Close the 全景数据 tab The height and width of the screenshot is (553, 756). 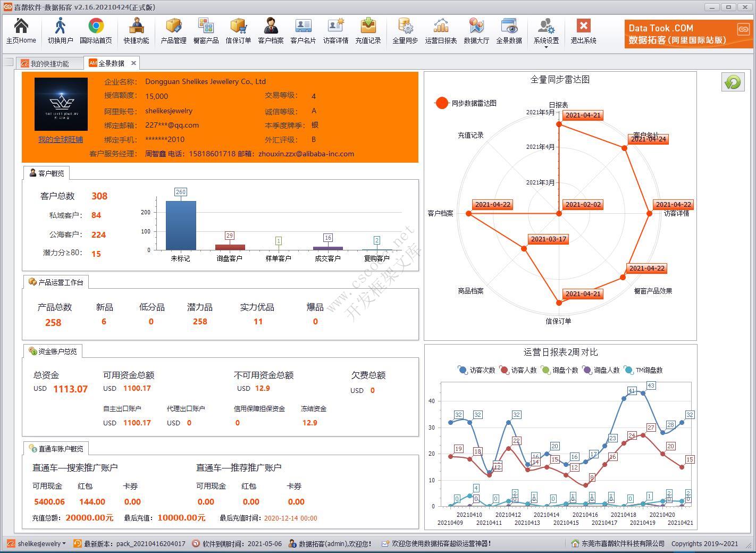[134, 63]
